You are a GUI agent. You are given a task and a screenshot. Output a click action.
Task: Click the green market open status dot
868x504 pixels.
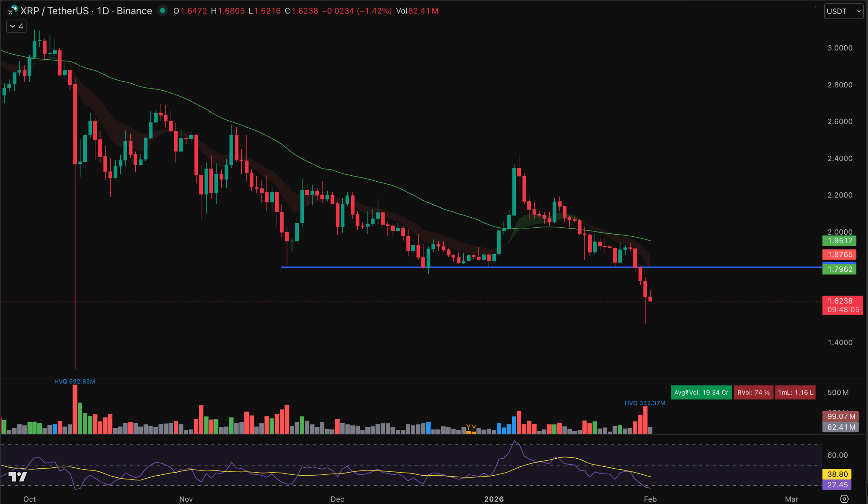pos(162,11)
